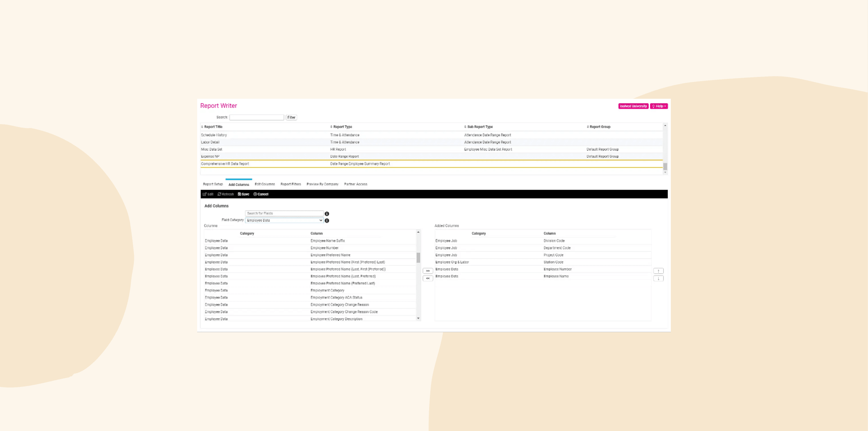Click the Save icon in the black toolbar
The image size is (868, 431).
click(239, 194)
